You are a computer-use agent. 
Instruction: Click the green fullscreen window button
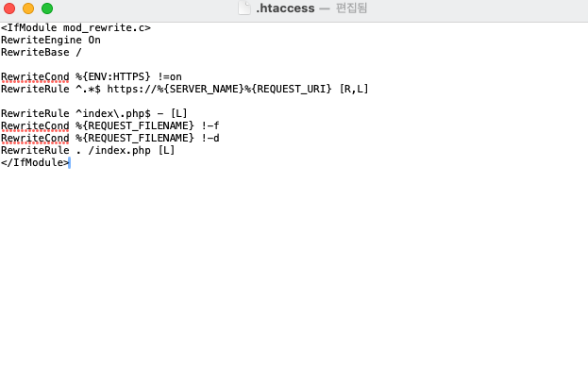[47, 8]
